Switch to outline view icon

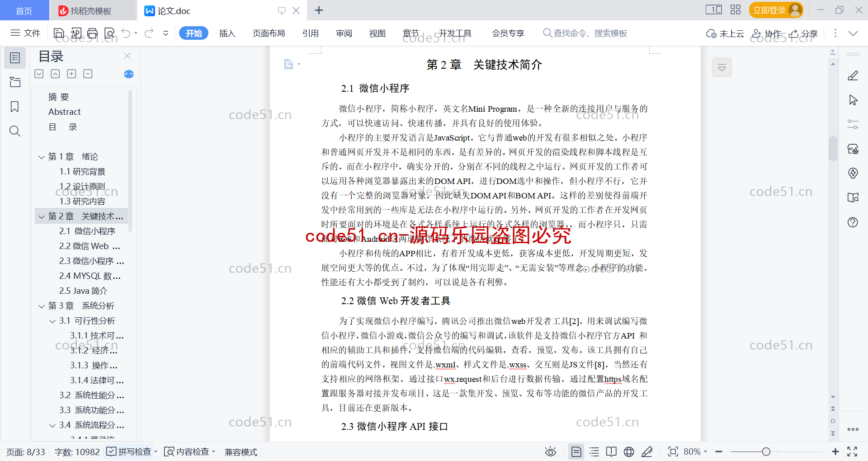tap(594, 452)
